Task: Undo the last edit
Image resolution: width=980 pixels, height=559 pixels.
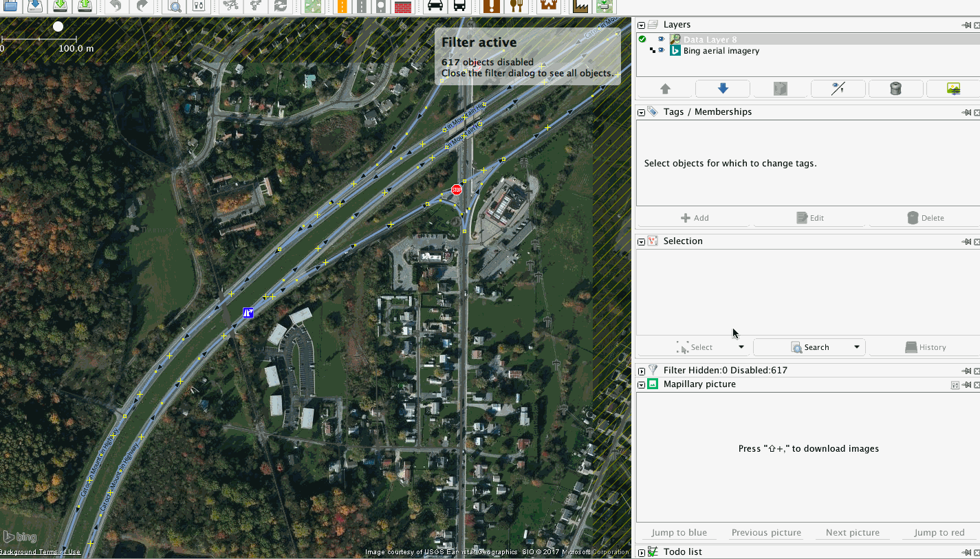Action: tap(115, 7)
